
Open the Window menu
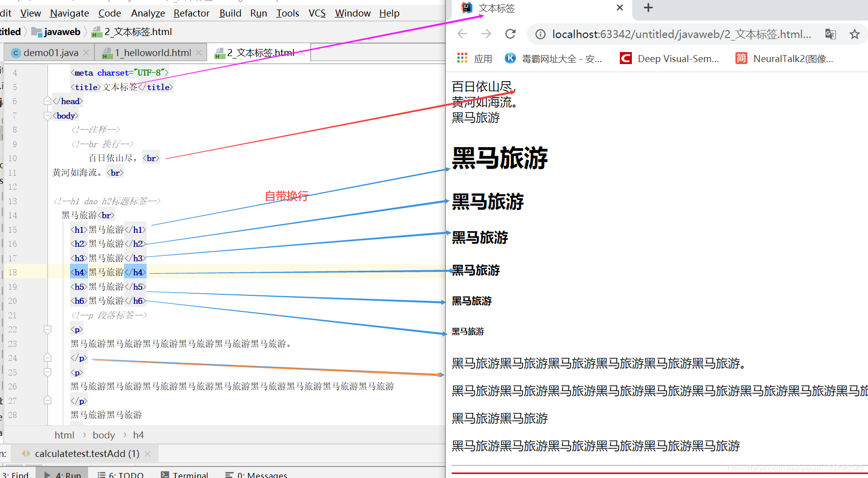tap(353, 13)
